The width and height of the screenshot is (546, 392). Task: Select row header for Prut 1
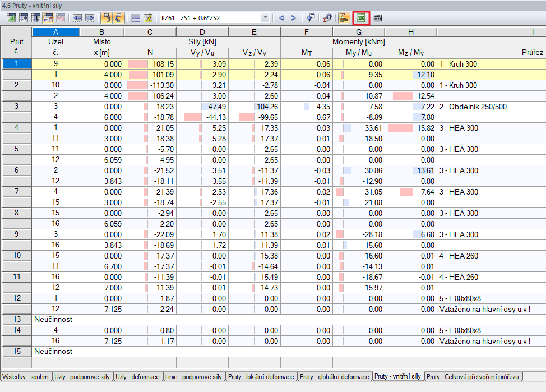[17, 64]
